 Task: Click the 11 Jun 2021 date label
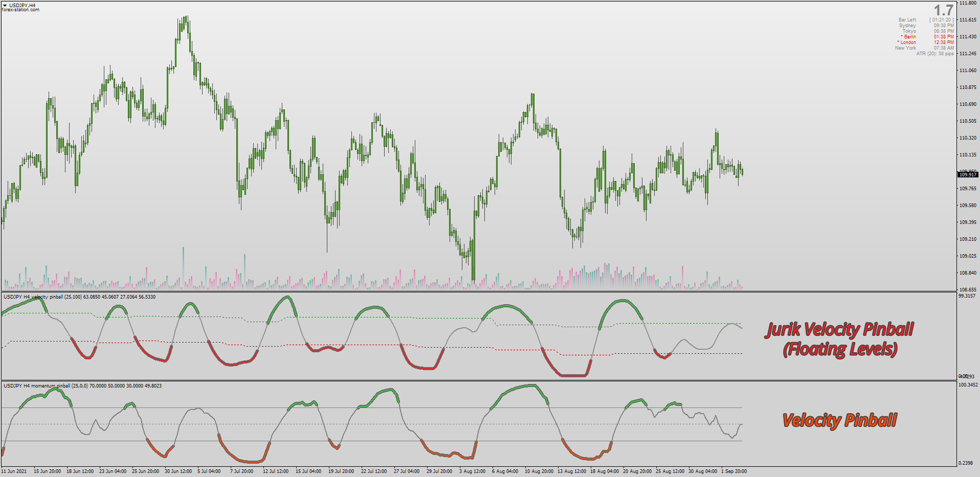coord(14,471)
